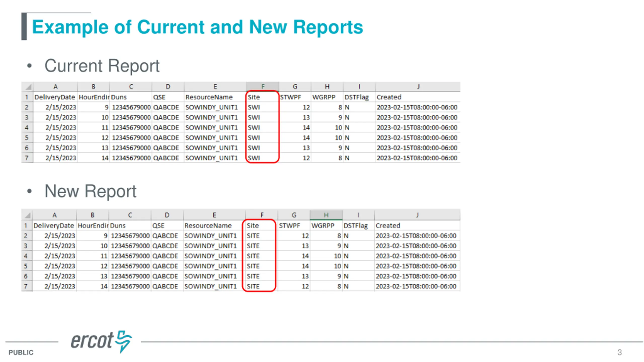The height and width of the screenshot is (362, 644).
Task: Click DSTFlag N in row 2 of Current Report
Action: point(359,107)
